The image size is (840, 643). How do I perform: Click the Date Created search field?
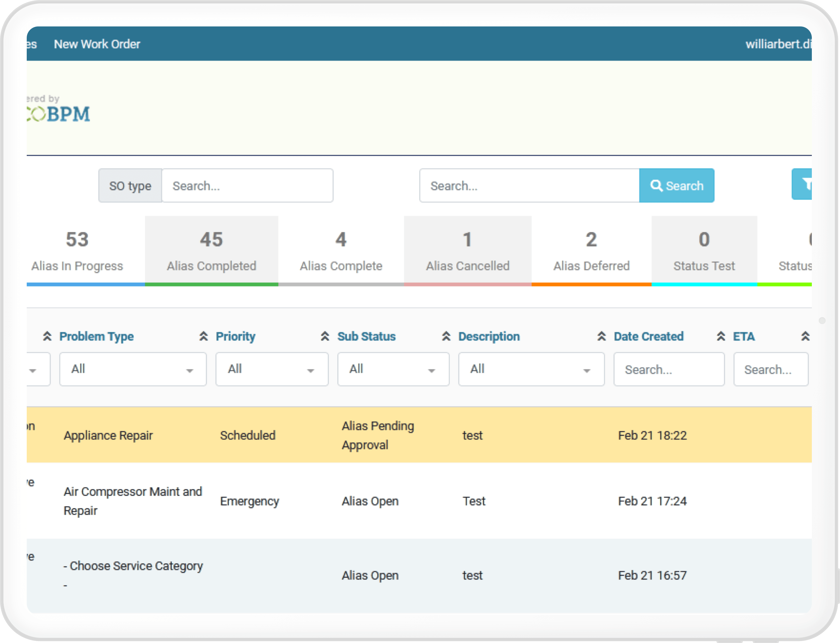(x=669, y=369)
